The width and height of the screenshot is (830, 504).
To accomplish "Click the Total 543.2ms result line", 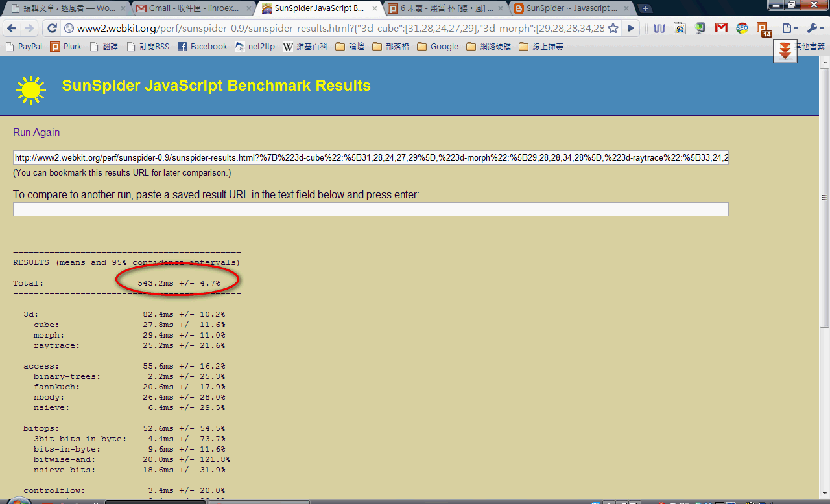I will (117, 283).
